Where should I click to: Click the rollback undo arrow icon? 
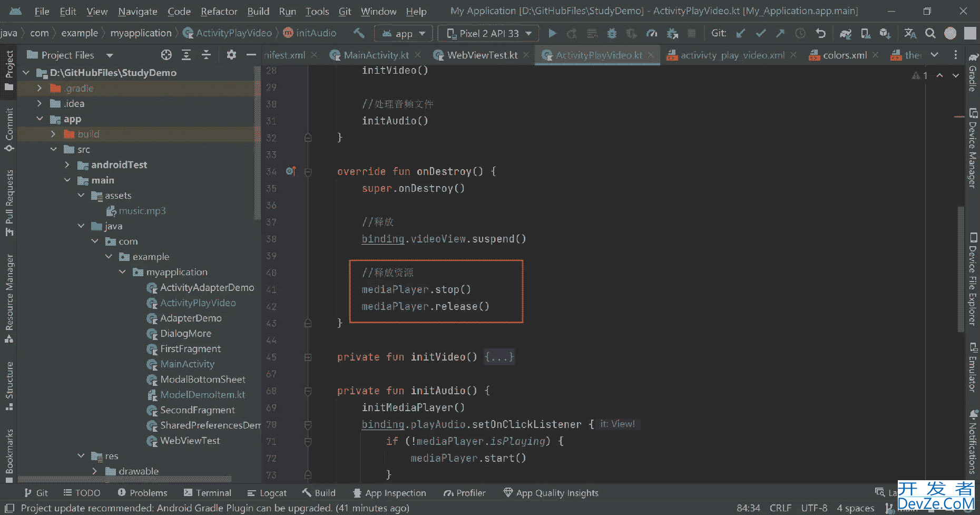(x=820, y=33)
